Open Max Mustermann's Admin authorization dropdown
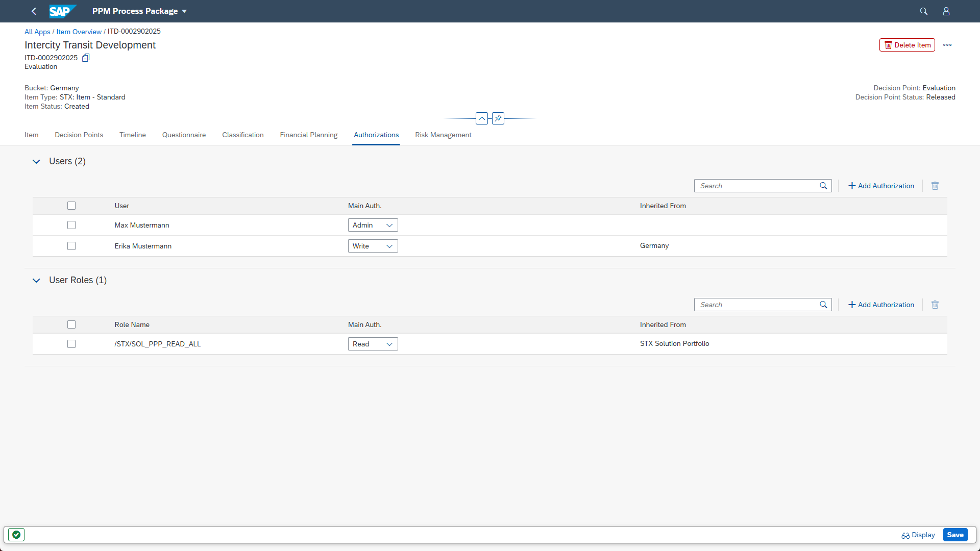The width and height of the screenshot is (980, 551). 373,225
